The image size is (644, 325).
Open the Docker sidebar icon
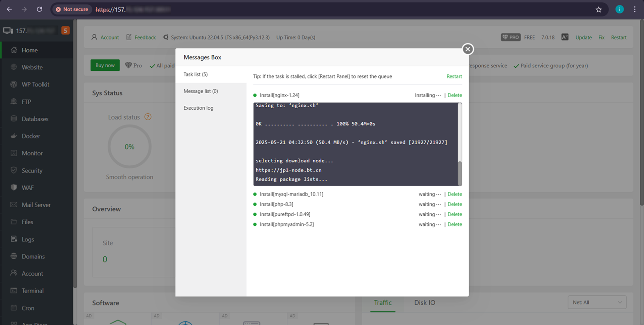click(14, 136)
